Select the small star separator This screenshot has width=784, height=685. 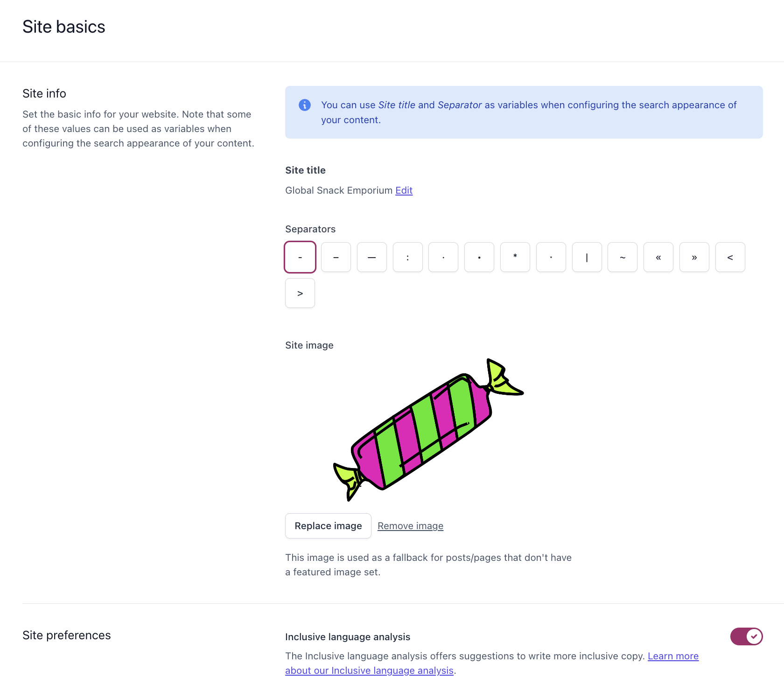(x=551, y=257)
